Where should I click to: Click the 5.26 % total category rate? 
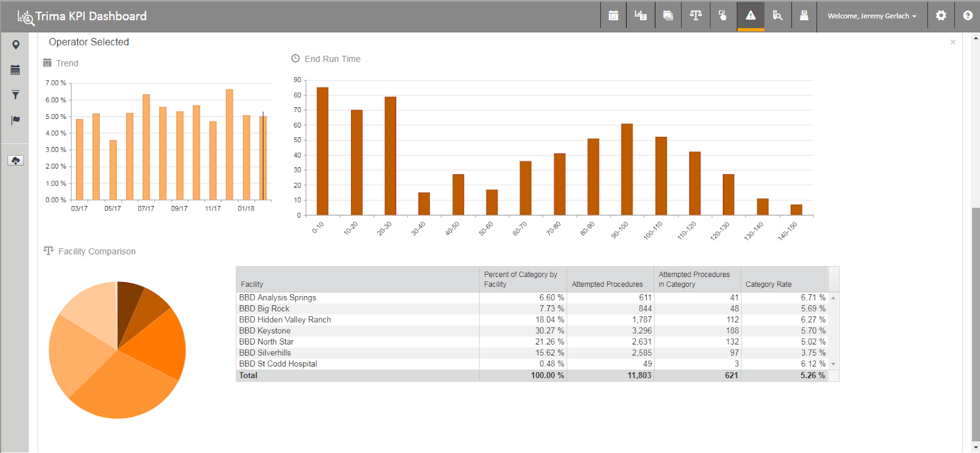[x=813, y=375]
